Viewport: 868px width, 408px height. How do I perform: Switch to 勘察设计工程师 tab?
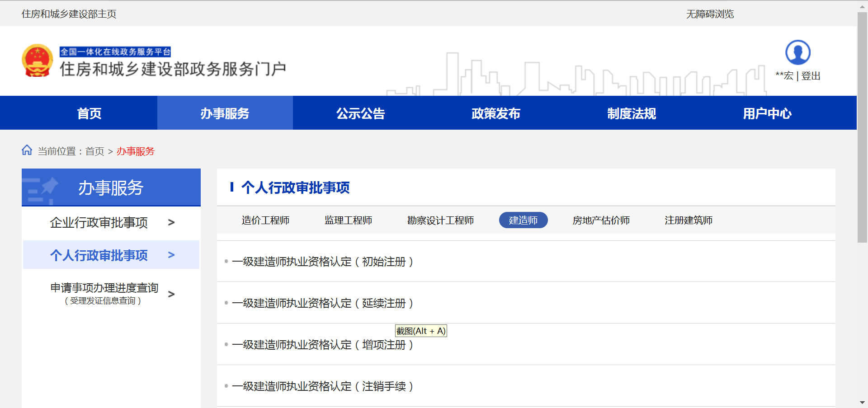point(440,220)
